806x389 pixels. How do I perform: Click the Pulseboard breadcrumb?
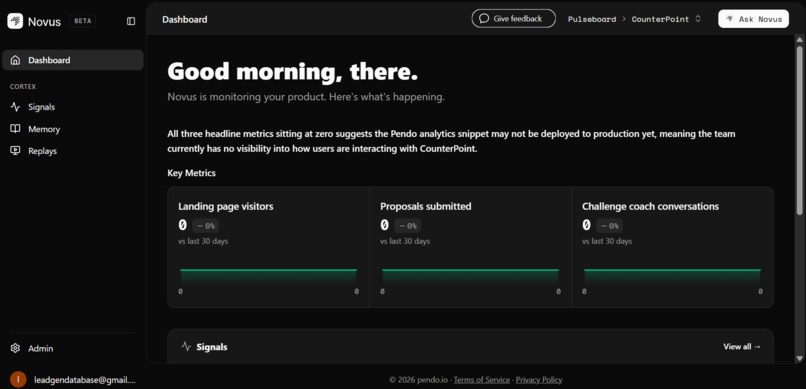592,19
